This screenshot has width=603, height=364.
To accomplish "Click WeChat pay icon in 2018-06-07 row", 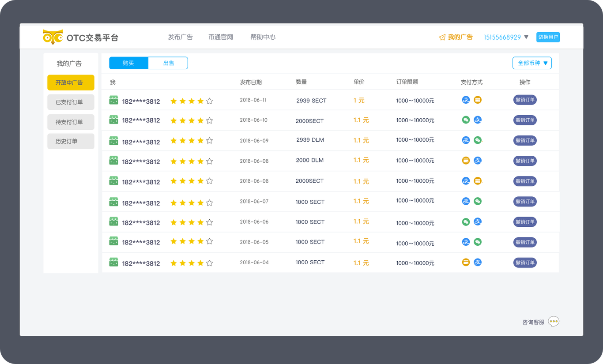I will (478, 201).
